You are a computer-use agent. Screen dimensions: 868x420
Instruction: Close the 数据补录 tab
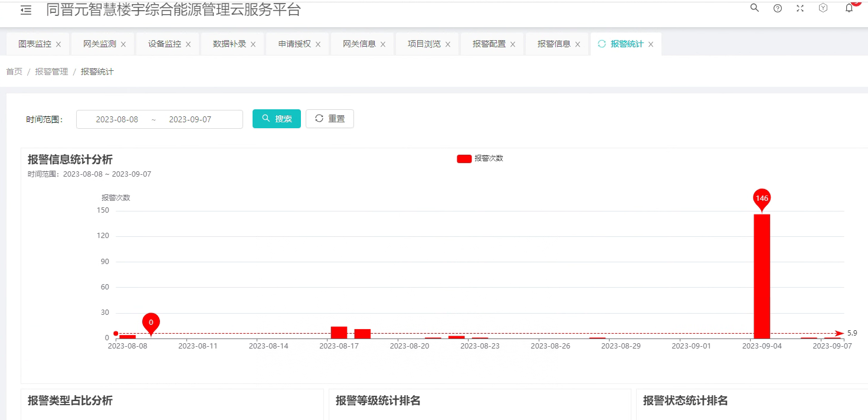[x=253, y=44]
